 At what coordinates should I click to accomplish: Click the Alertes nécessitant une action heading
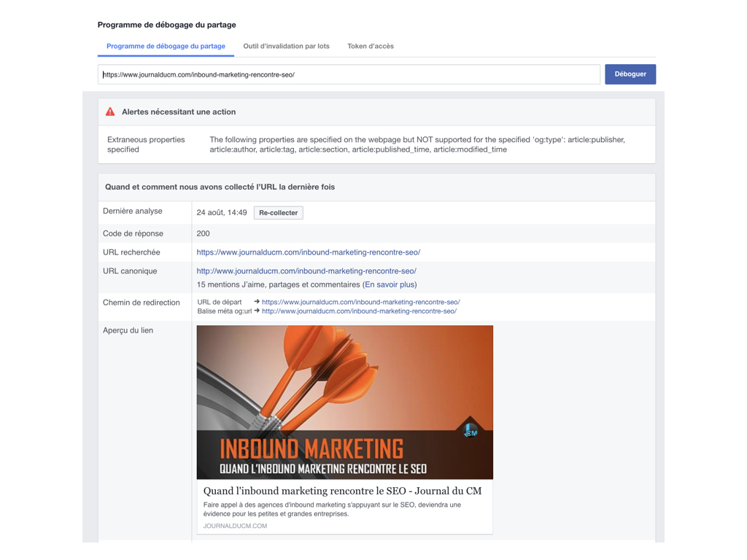point(179,112)
